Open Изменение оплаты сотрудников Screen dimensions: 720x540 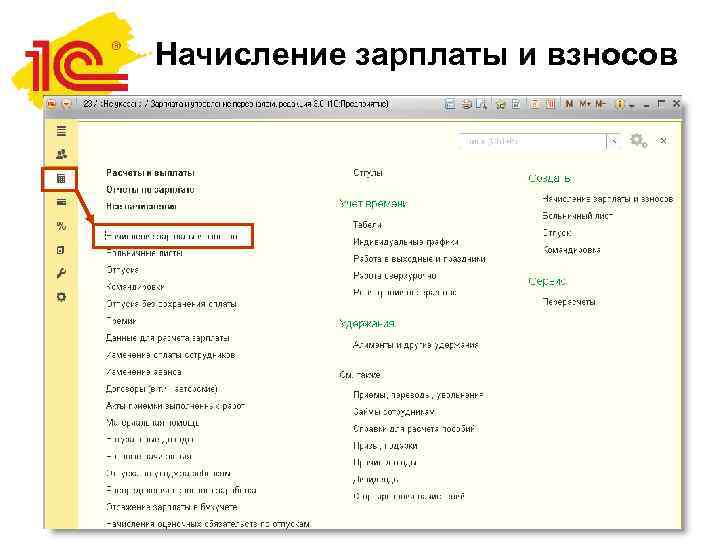click(170, 355)
